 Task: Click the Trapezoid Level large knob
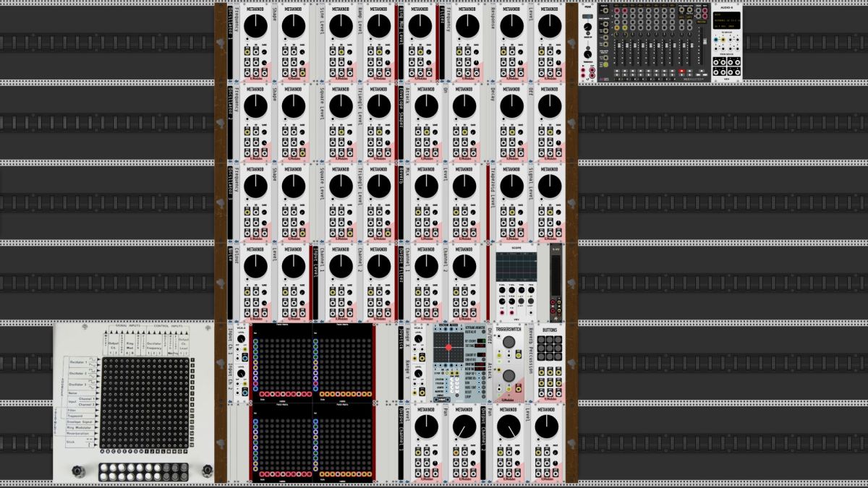coord(511,187)
